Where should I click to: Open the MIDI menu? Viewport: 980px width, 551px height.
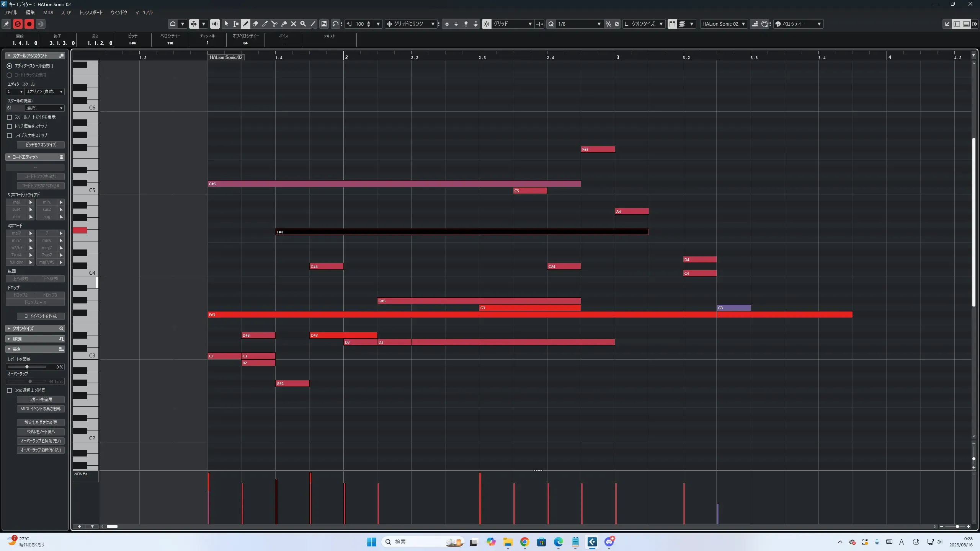(x=48, y=12)
